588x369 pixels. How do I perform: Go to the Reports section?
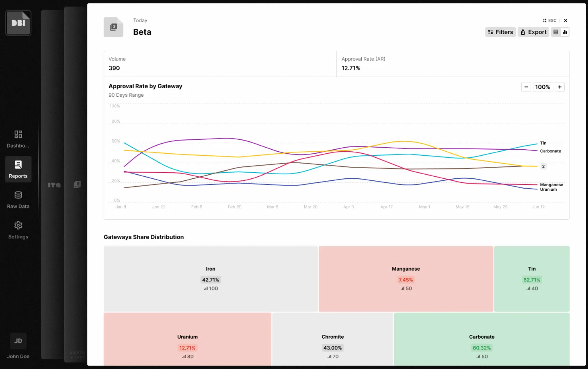coord(18,169)
